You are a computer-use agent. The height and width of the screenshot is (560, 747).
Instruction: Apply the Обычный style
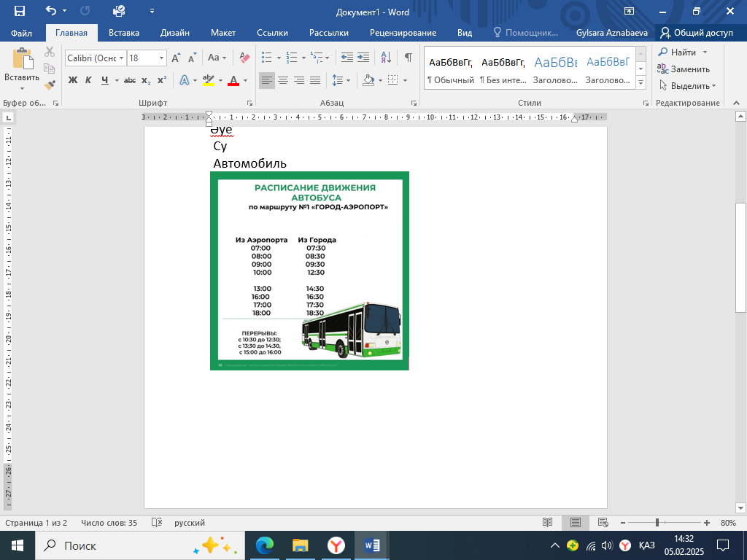[x=450, y=69]
